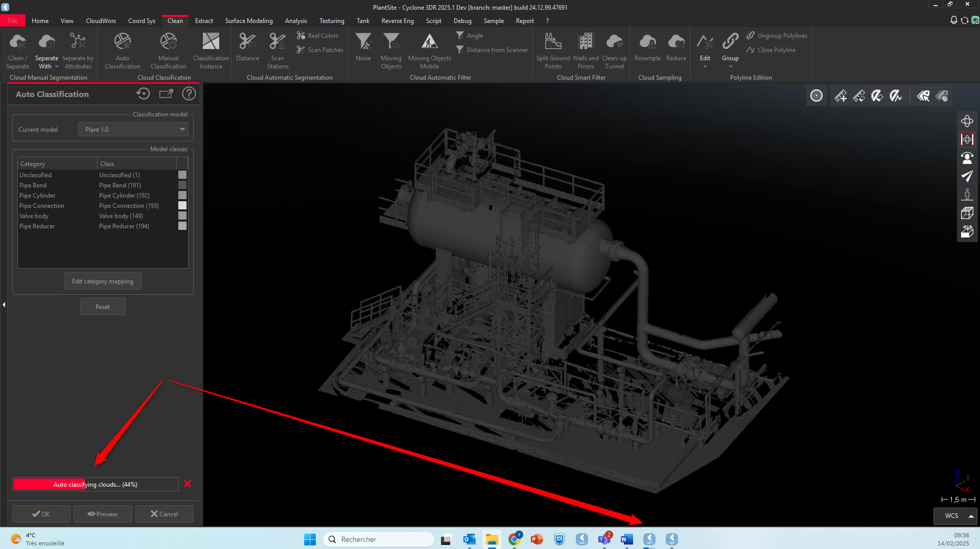The image size is (980, 549).
Task: Click the Windows taskbar search box
Action: pyautogui.click(x=379, y=539)
